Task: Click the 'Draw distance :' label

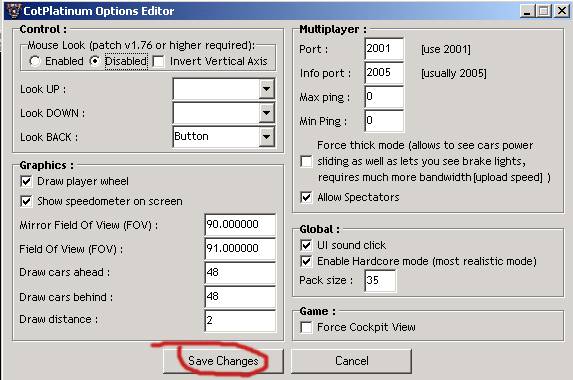Action: coord(58,319)
